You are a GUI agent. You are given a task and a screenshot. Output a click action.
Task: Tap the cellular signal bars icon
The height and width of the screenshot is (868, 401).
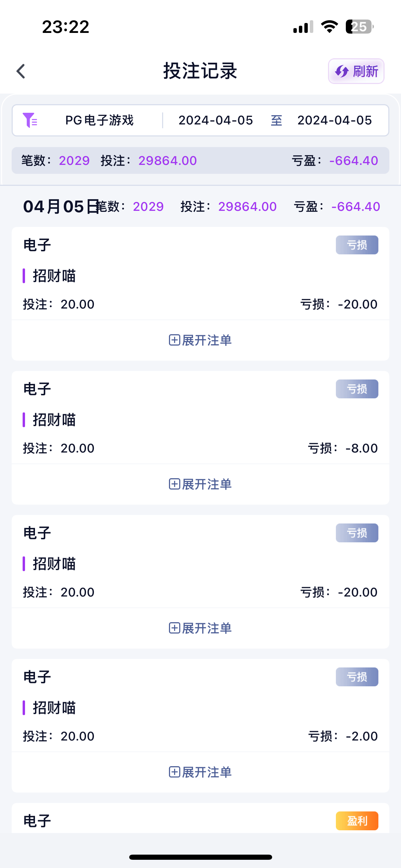pos(303,27)
